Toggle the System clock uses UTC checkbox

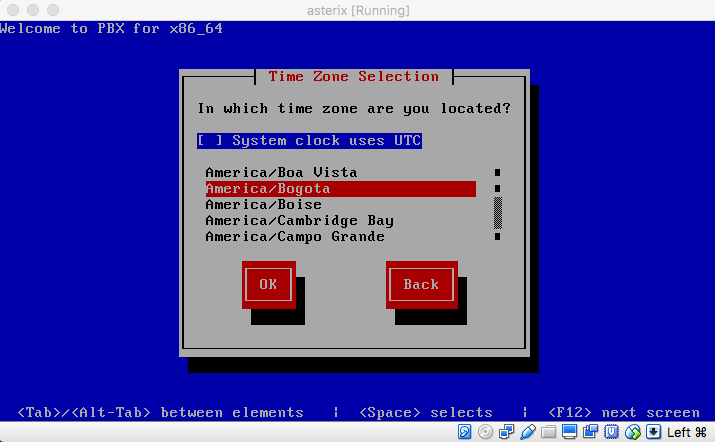tap(309, 140)
